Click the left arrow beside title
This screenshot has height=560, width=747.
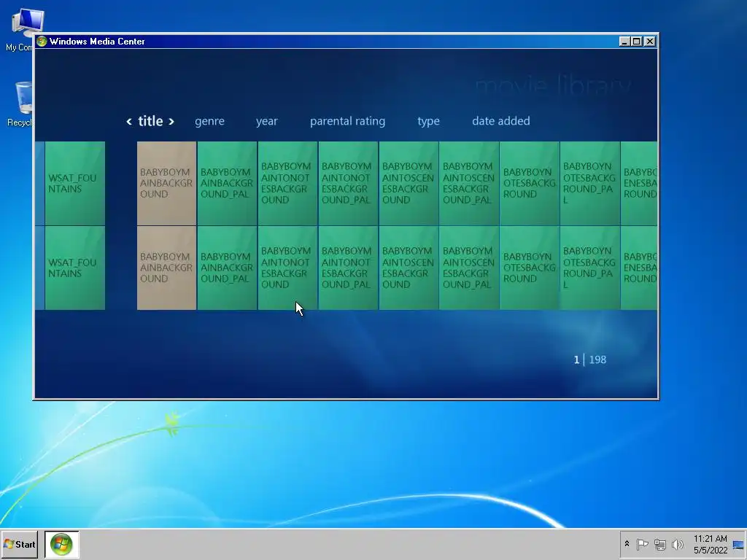pos(128,122)
